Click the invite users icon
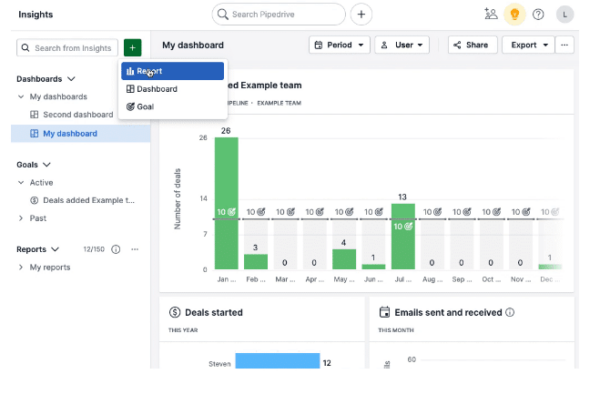This screenshot has width=600, height=394. [x=491, y=14]
